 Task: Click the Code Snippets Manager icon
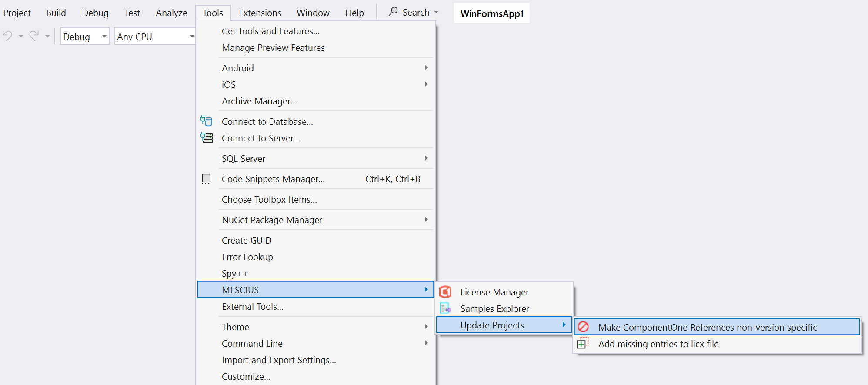point(206,179)
